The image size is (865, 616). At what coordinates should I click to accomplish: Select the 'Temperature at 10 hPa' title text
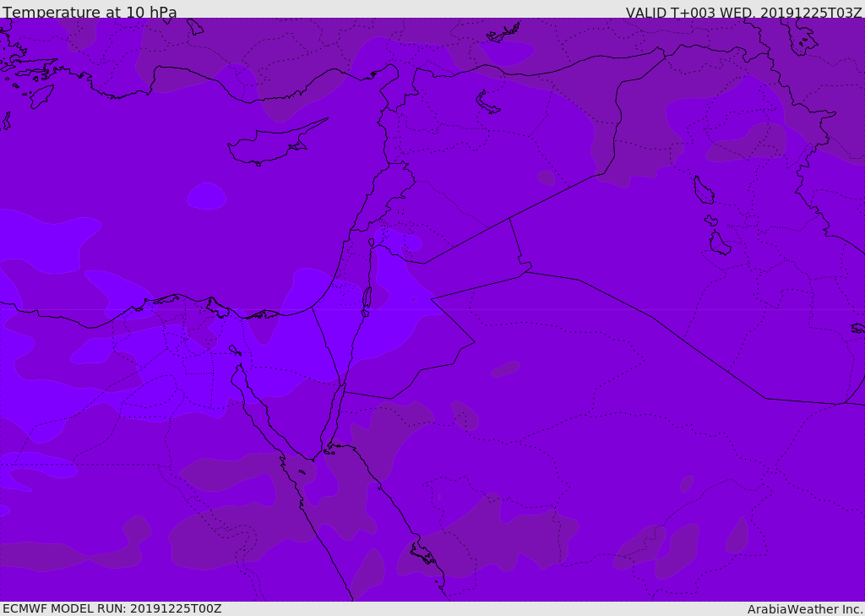pyautogui.click(x=90, y=12)
